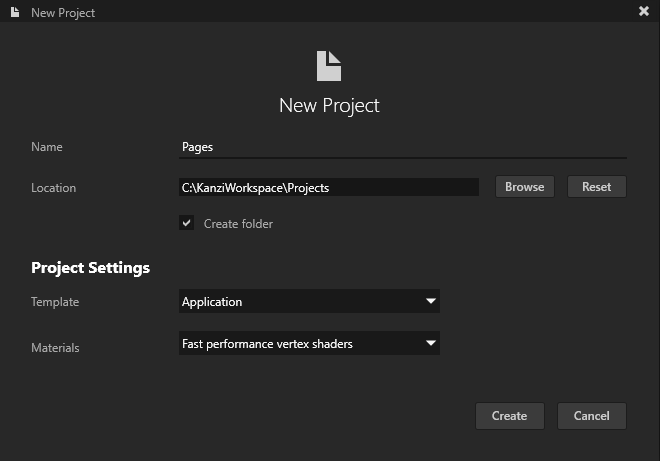Open the Materials dropdown list

pos(300,344)
